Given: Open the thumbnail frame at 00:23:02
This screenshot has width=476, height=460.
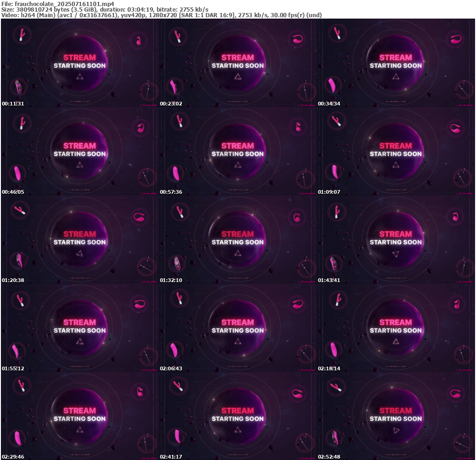Looking at the screenshot, I should tap(238, 63).
